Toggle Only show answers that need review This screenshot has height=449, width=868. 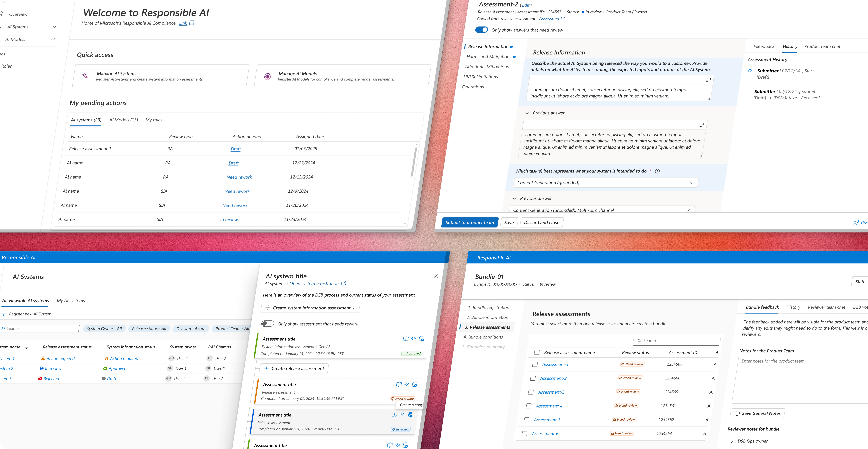click(x=481, y=30)
